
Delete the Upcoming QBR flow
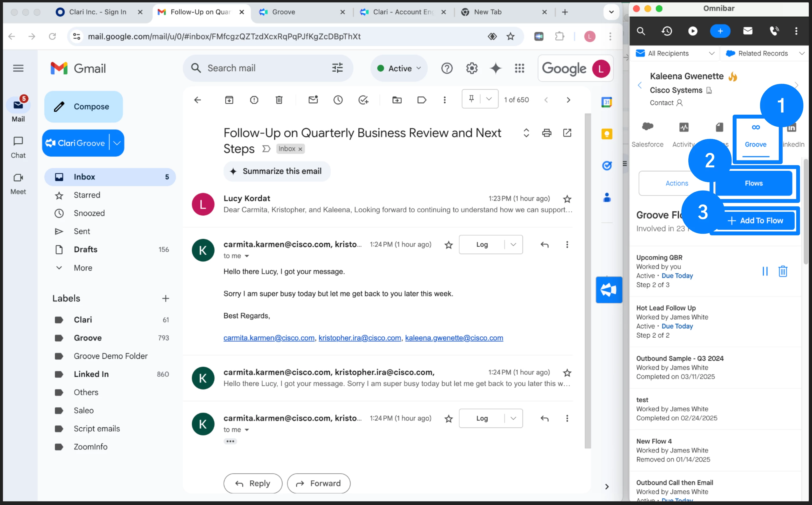click(x=782, y=271)
